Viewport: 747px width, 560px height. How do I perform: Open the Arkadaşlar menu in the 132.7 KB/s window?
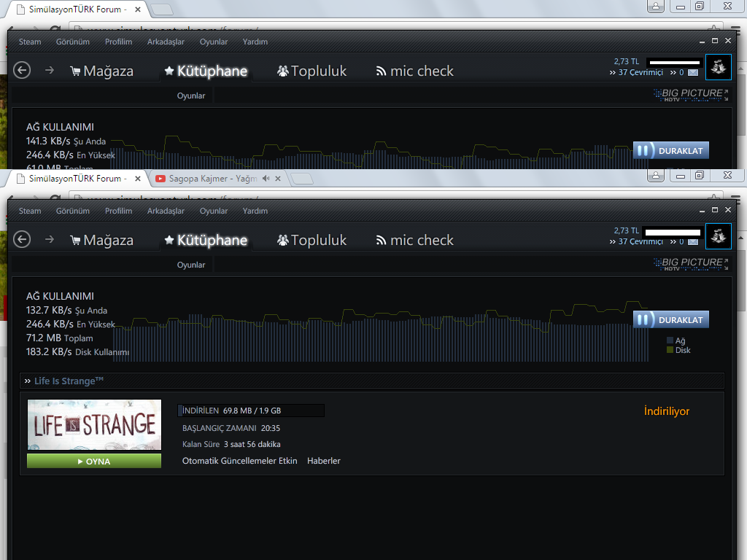pyautogui.click(x=166, y=211)
